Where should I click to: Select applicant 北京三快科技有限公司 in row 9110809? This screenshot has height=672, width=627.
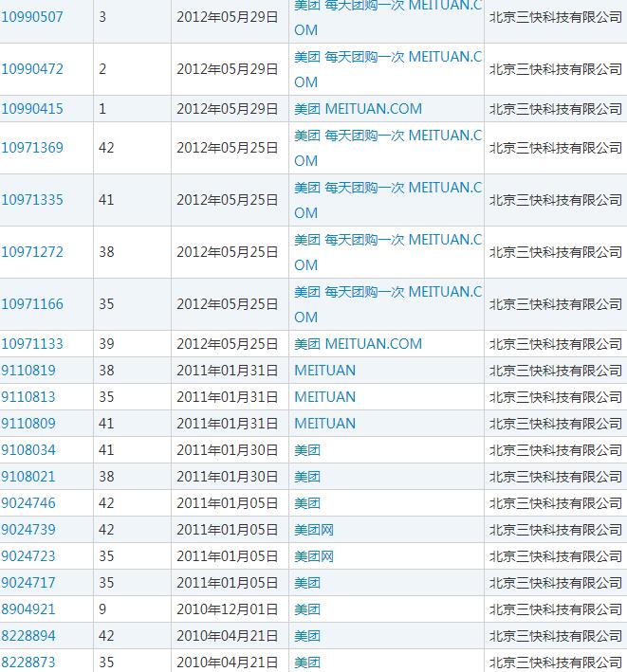pyautogui.click(x=556, y=424)
